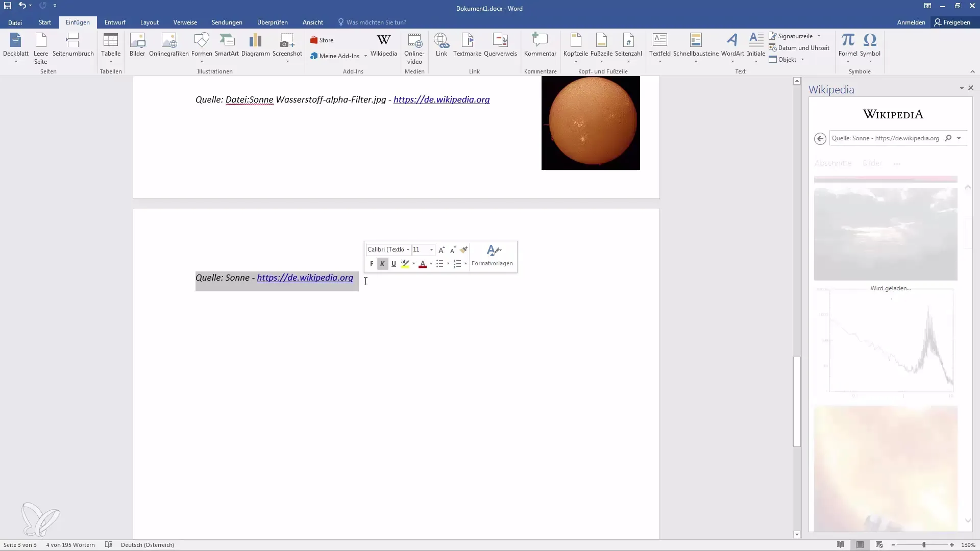
Task: Open the highlight color dropdown arrow
Action: 413,264
